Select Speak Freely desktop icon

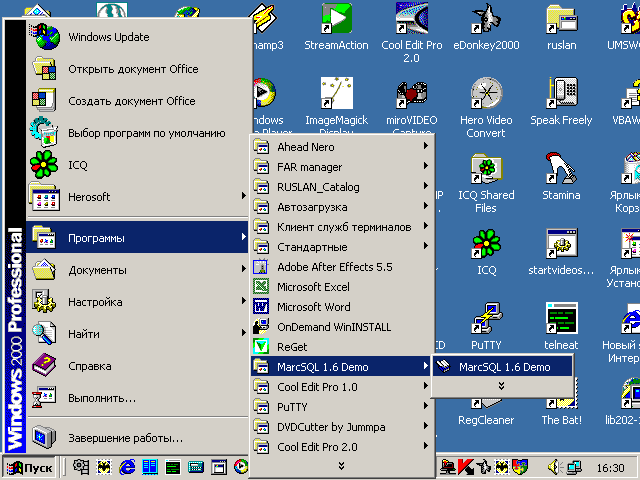coord(561,102)
